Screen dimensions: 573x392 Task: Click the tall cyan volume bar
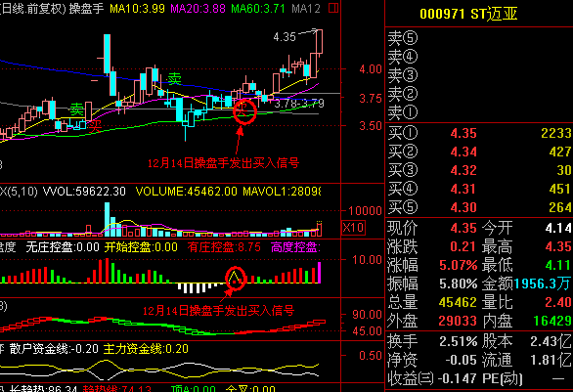(108, 220)
